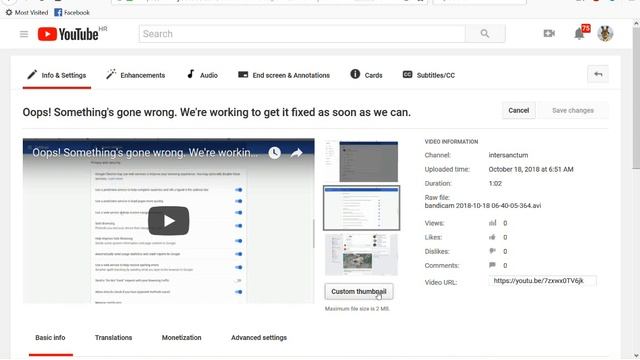640x360 pixels.
Task: Click the channel name intersanctum
Action: point(508,155)
